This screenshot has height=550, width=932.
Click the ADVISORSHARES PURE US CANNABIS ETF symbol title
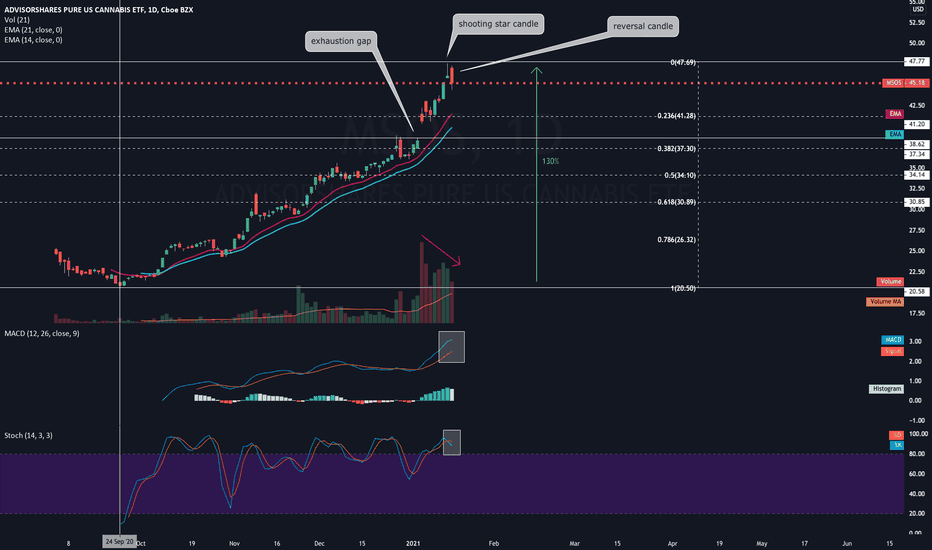(99, 10)
